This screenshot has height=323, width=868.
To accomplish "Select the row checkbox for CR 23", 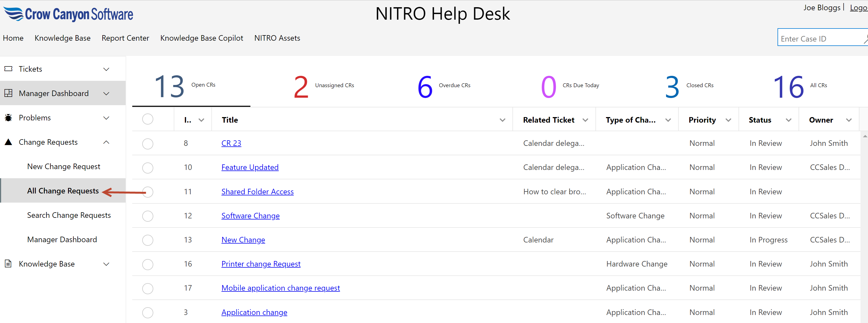I will click(x=147, y=144).
